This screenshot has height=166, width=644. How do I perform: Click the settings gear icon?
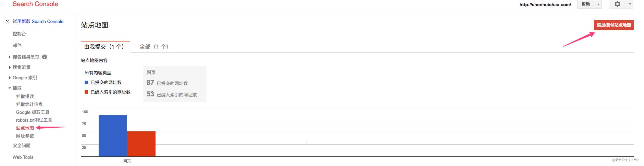[617, 4]
